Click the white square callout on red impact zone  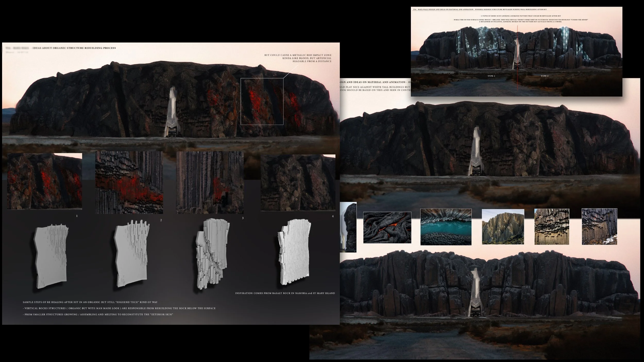262,101
